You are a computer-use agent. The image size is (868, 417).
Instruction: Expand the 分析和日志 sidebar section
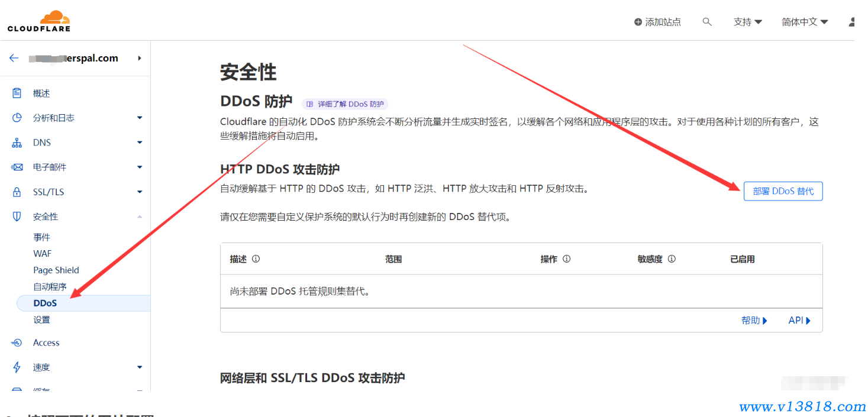coord(140,118)
